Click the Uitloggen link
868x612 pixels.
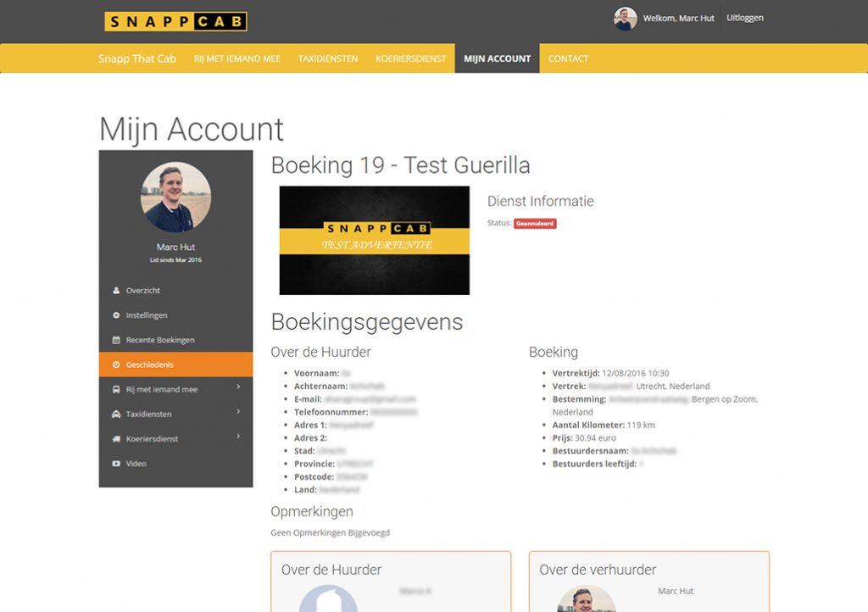tap(745, 18)
